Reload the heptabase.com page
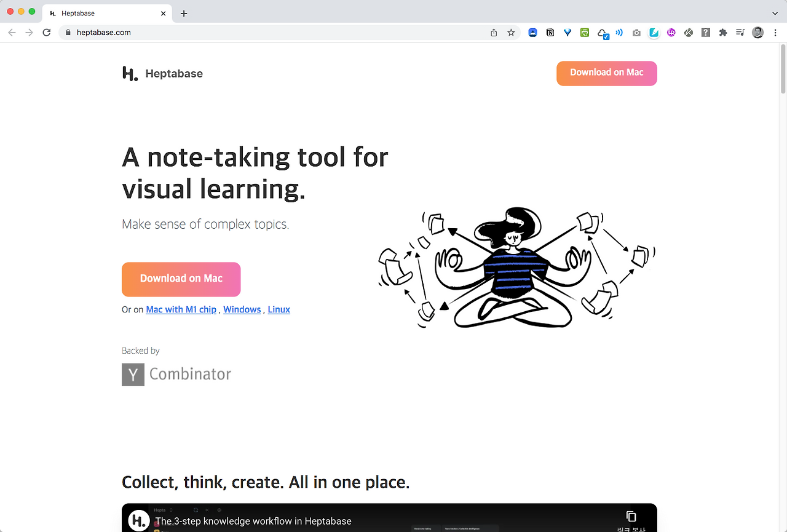787x532 pixels. [46, 33]
